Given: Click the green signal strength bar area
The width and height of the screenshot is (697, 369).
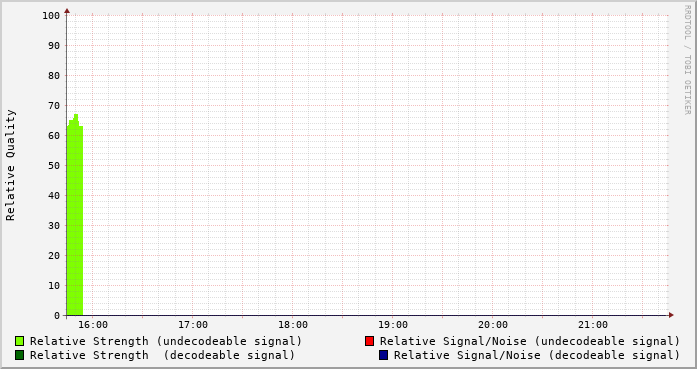Looking at the screenshot, I should 75,218.
